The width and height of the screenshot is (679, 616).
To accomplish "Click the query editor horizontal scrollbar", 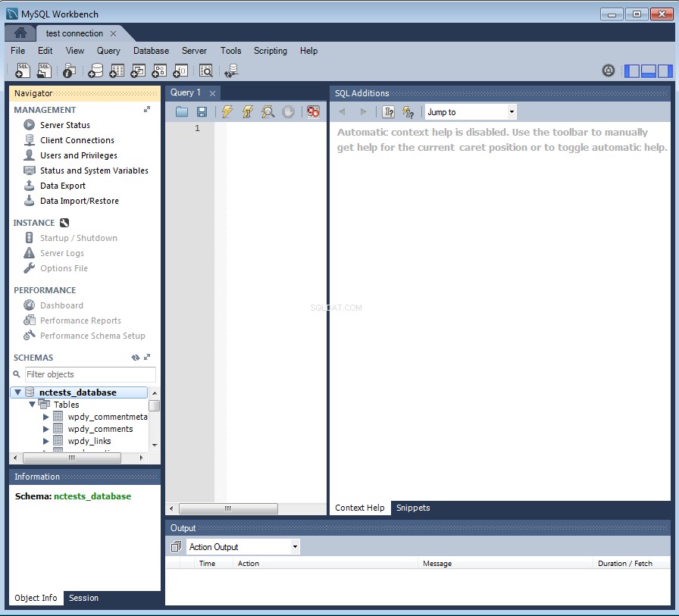I will [x=228, y=508].
